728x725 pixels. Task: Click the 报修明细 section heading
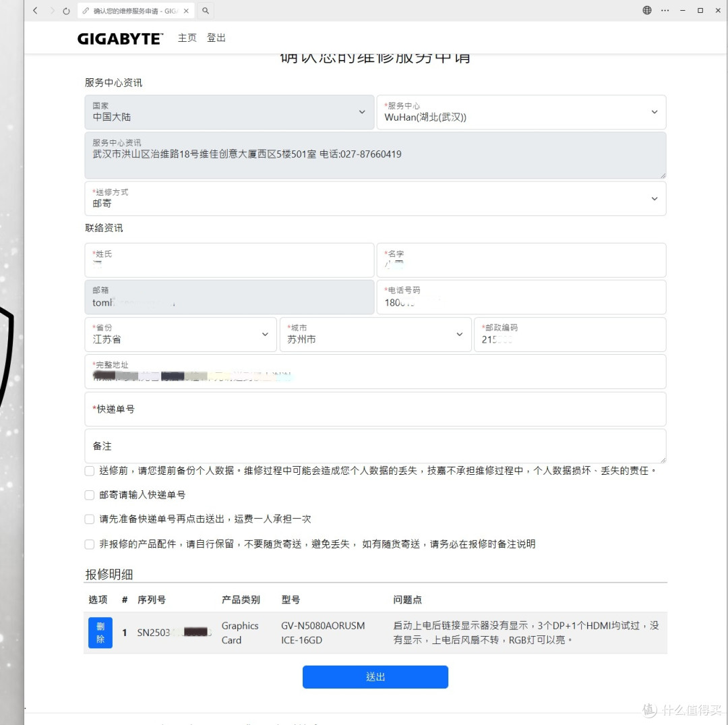109,575
